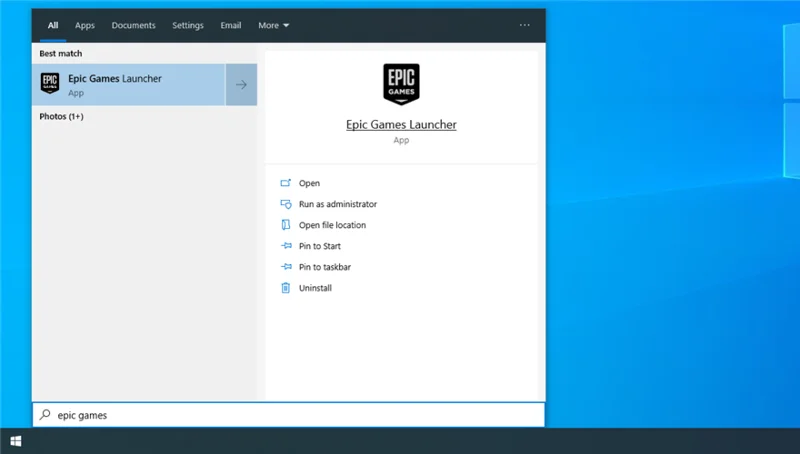Click the Pin to Start pin icon
Viewport: 800px width, 454px height.
(286, 246)
